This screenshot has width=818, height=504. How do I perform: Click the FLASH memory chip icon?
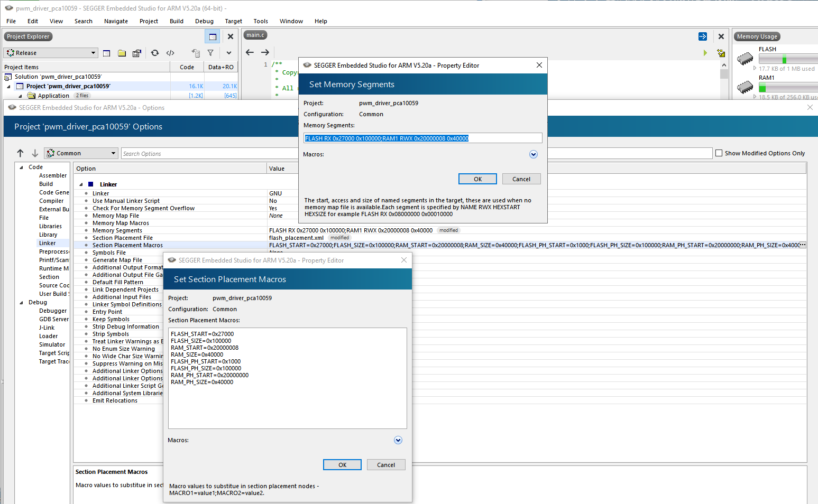(745, 58)
